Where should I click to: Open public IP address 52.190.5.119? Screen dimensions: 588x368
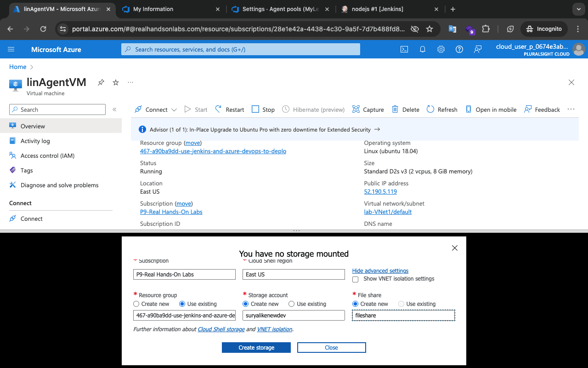pos(380,191)
